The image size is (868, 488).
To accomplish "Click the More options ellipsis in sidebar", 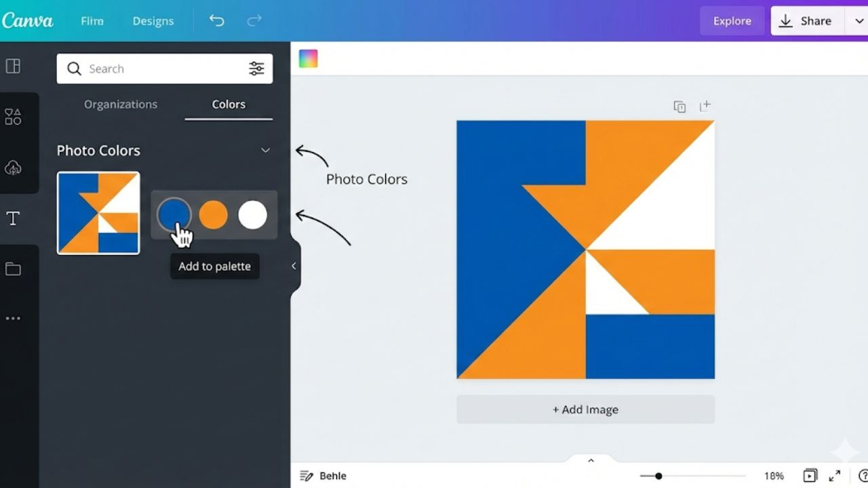I will pyautogui.click(x=13, y=318).
